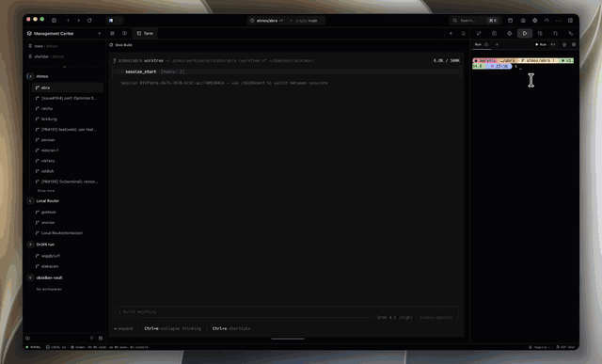Add a new run terminal tab
602x364 pixels.
497,44
